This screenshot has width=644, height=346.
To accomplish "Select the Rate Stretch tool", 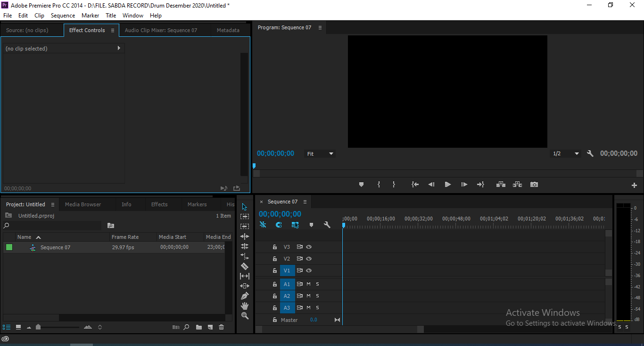I will coord(244,256).
